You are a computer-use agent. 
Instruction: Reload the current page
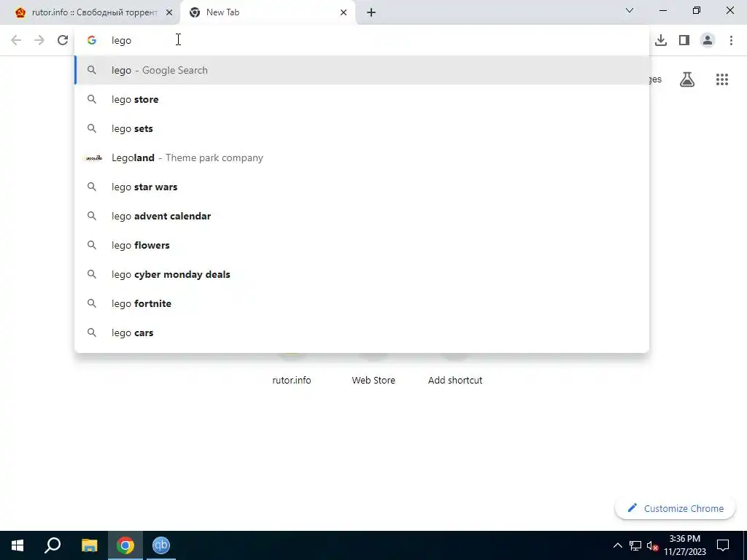point(63,40)
